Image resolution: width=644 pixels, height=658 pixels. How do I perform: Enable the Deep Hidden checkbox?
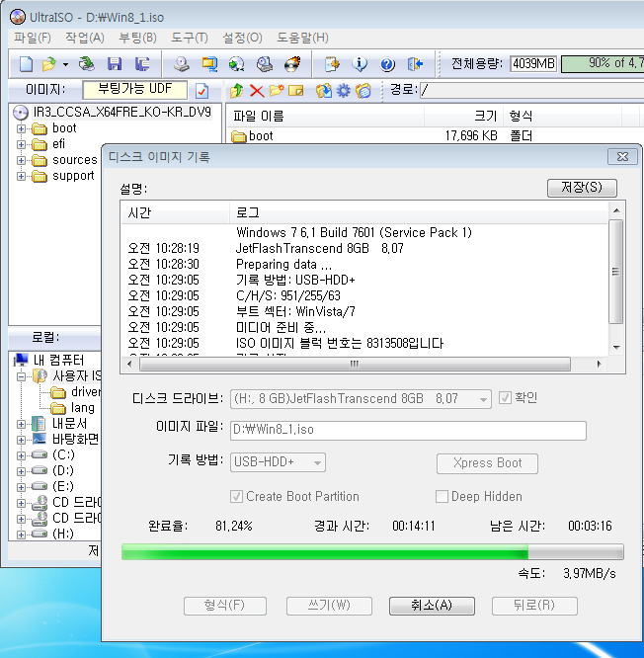442,496
